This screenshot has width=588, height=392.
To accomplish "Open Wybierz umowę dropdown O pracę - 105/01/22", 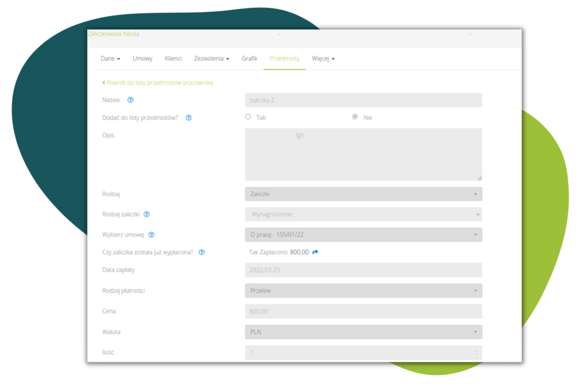I will 363,235.
